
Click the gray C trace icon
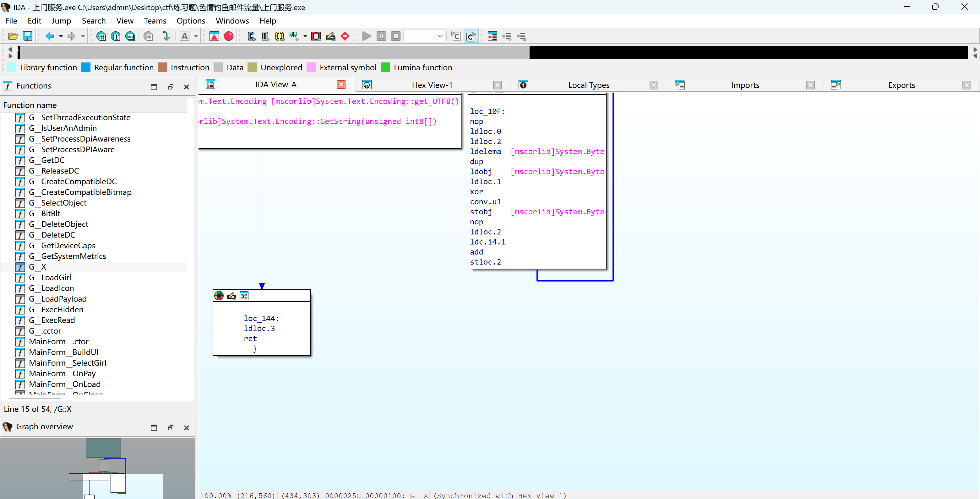point(456,36)
